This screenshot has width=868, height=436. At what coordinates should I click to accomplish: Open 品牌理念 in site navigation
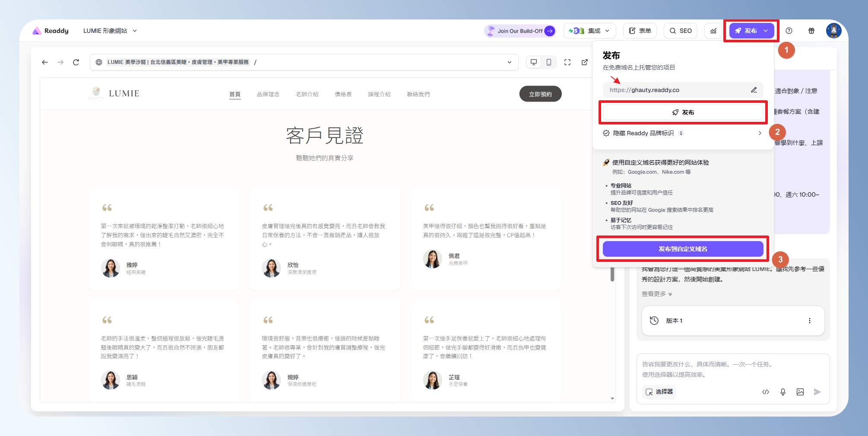pos(268,94)
